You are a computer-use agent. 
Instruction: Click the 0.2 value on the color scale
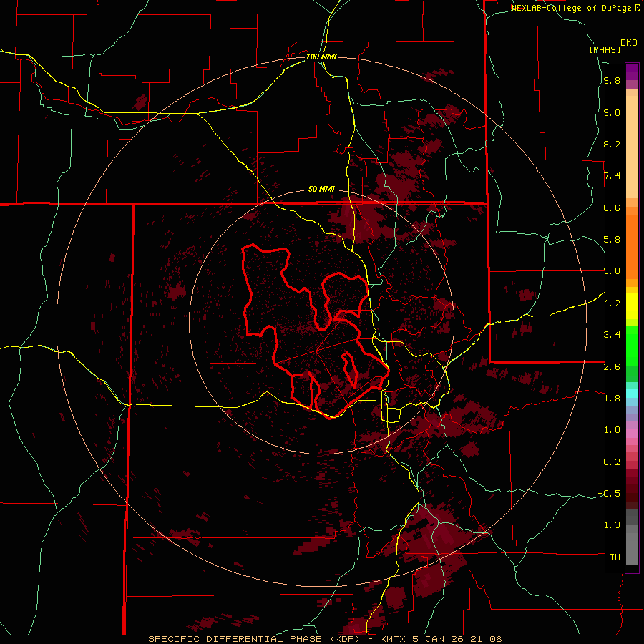pyautogui.click(x=612, y=462)
